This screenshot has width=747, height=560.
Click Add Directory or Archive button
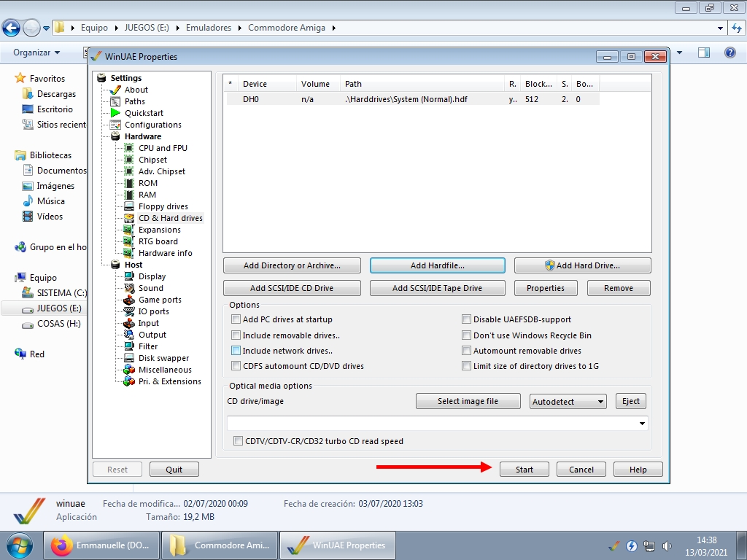pos(292,265)
